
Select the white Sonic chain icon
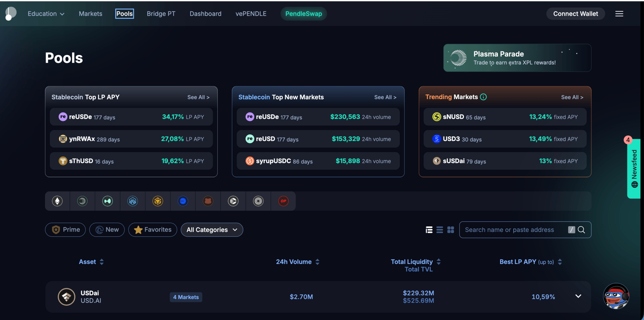coord(233,201)
